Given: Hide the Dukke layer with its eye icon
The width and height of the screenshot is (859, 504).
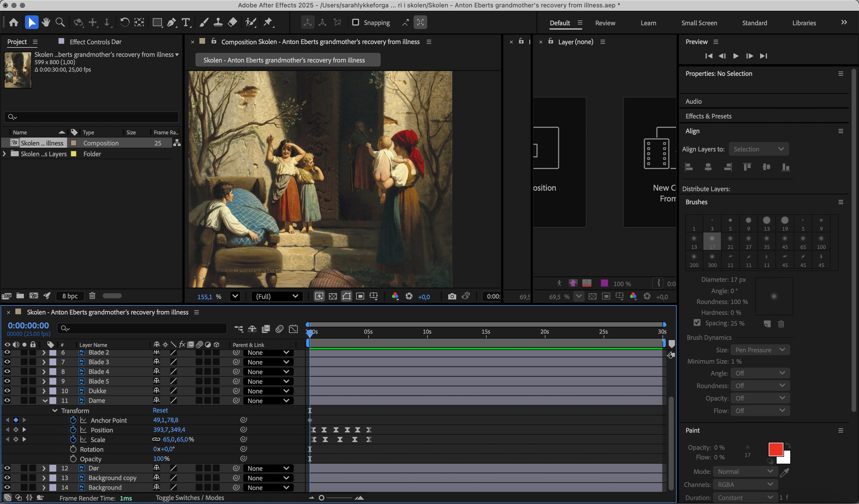Looking at the screenshot, I should 7,391.
